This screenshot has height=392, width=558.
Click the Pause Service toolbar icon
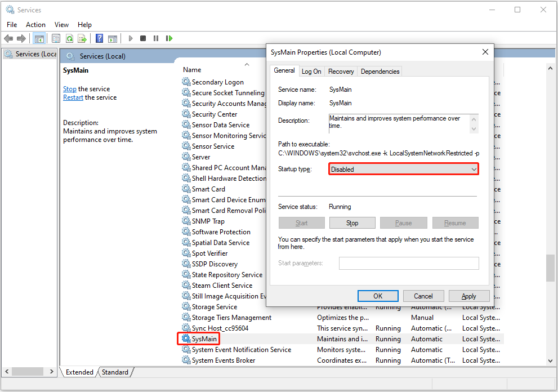click(156, 38)
